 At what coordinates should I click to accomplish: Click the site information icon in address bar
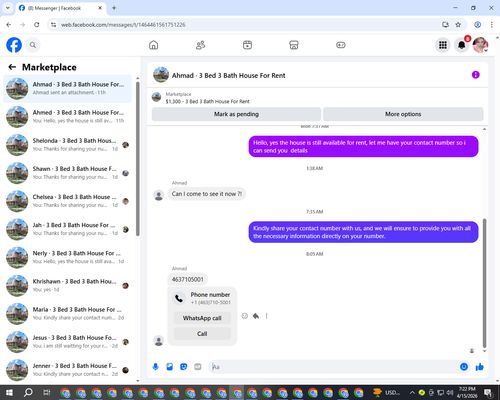coord(53,25)
